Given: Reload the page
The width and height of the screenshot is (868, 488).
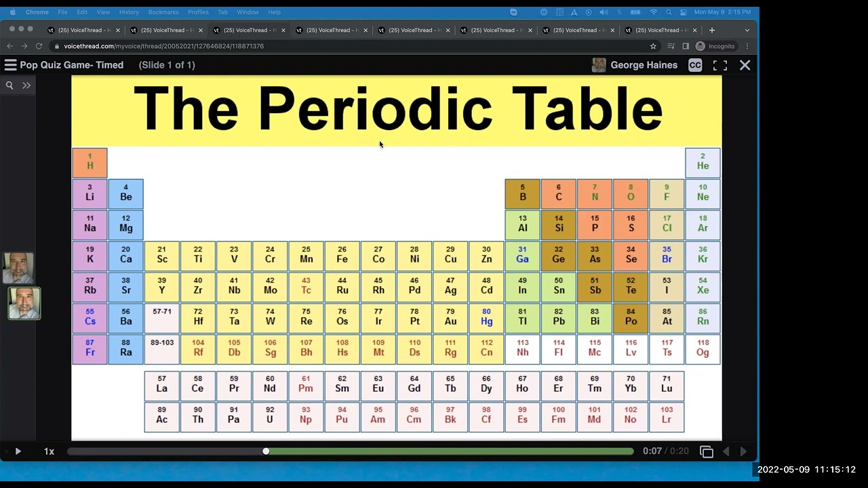Looking at the screenshot, I should pyautogui.click(x=39, y=46).
